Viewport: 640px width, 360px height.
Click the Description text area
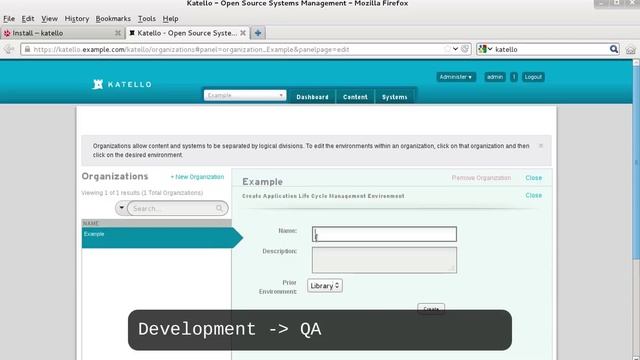384,260
